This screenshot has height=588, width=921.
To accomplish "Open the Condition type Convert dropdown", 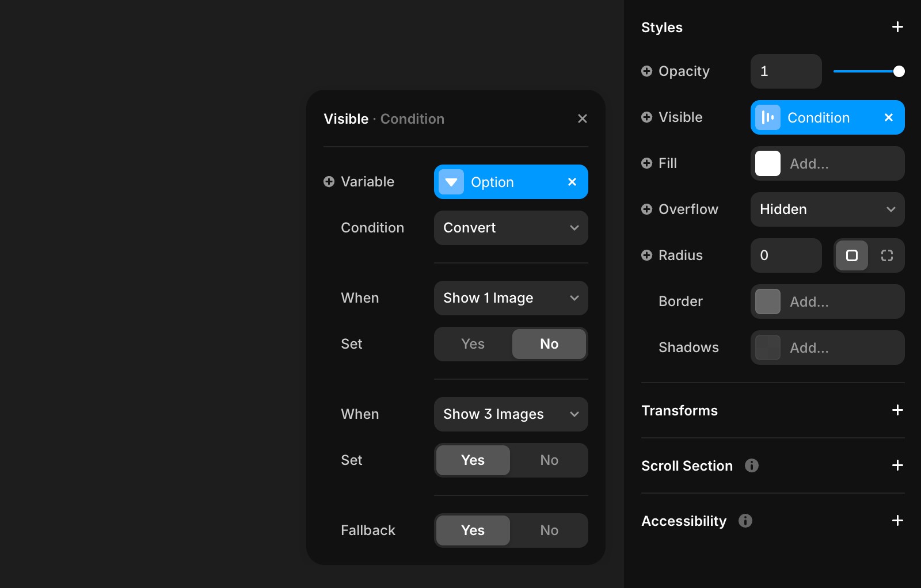I will 511,228.
